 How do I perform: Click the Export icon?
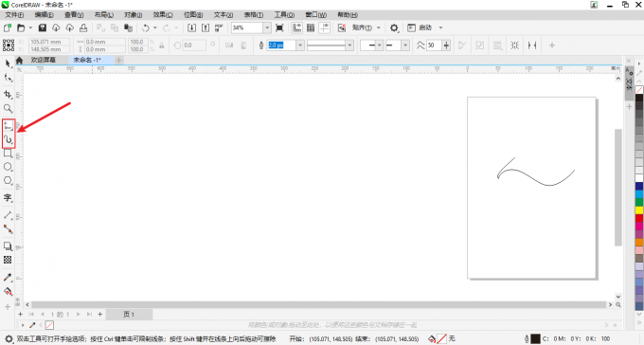[x=206, y=27]
